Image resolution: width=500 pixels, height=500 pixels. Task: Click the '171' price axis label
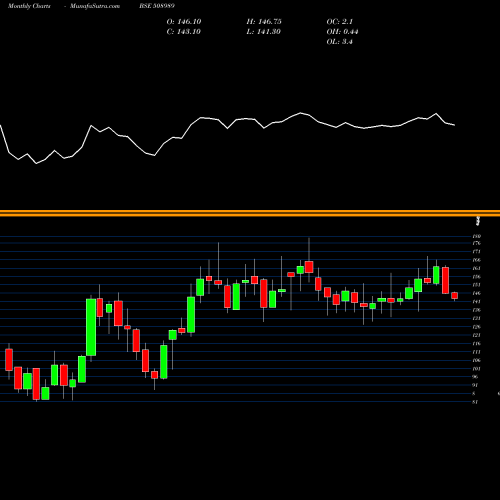click(x=477, y=252)
